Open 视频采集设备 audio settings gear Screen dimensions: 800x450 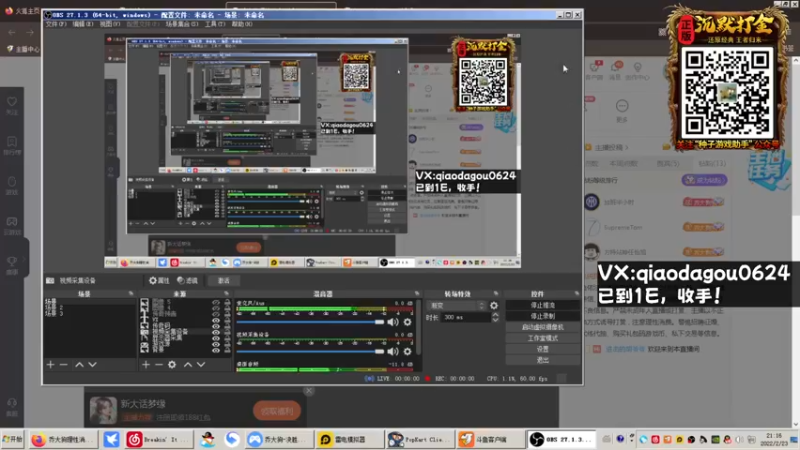pyautogui.click(x=407, y=352)
